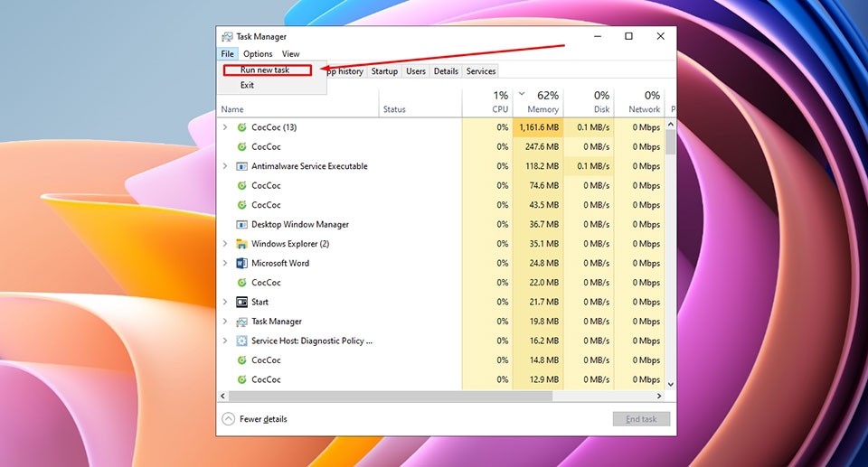Switch to the Users tab
Image resolution: width=868 pixels, height=467 pixels.
coord(416,71)
